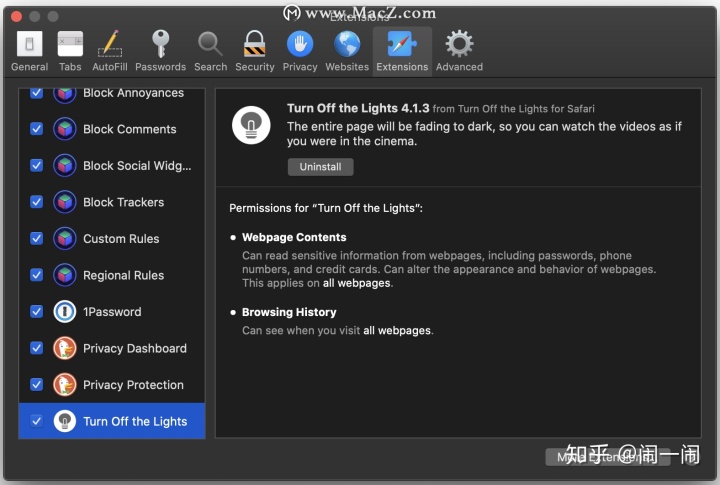Open the Websites preferences pane
This screenshot has height=485, width=720.
[347, 51]
